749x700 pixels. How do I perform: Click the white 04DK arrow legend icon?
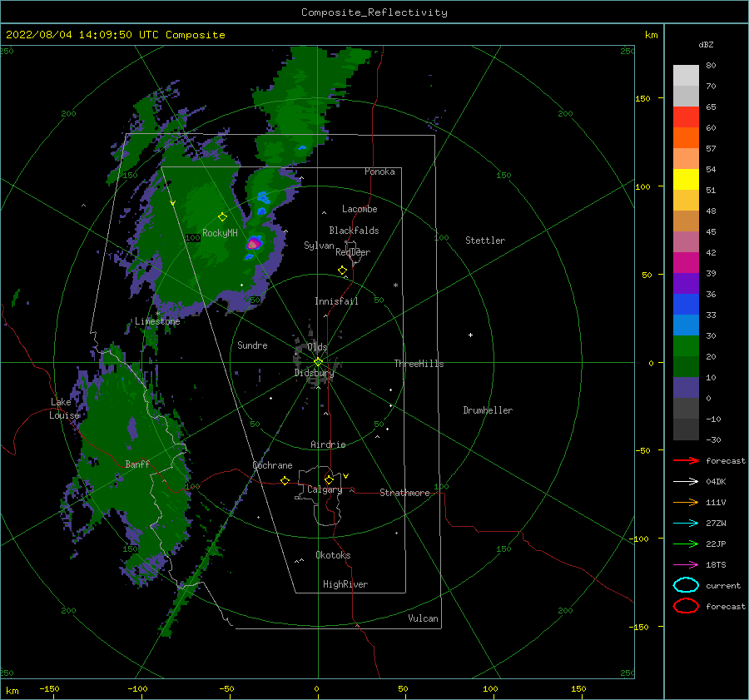(686, 481)
